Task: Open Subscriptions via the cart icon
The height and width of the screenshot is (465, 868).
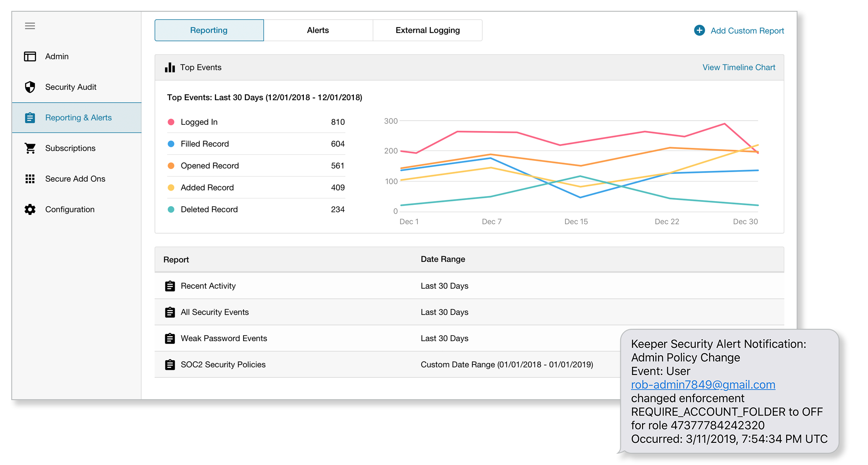Action: pyautogui.click(x=30, y=148)
